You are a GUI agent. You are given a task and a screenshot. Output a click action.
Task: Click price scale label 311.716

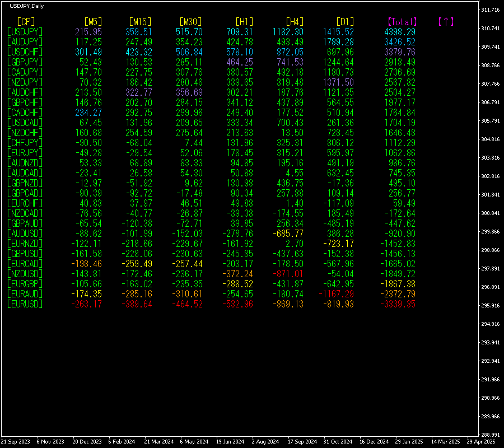(x=491, y=10)
